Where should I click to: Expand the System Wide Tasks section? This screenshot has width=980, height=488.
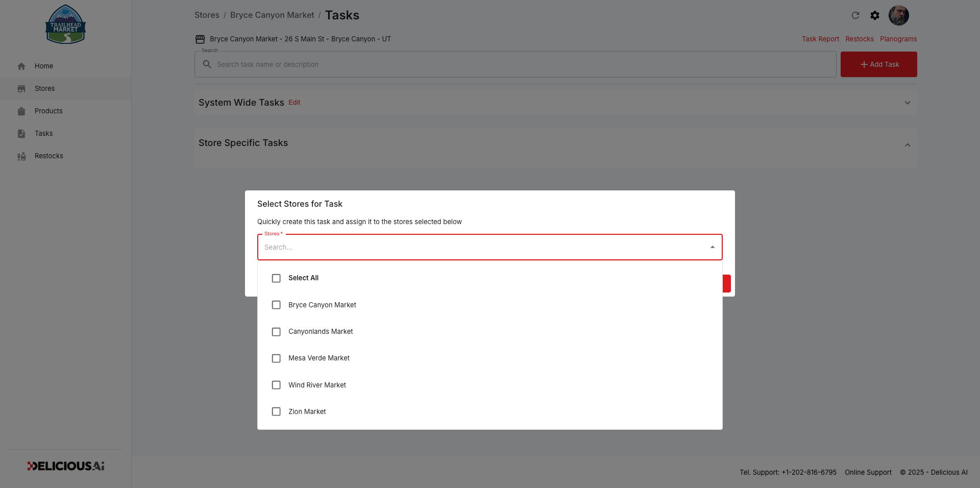click(908, 103)
